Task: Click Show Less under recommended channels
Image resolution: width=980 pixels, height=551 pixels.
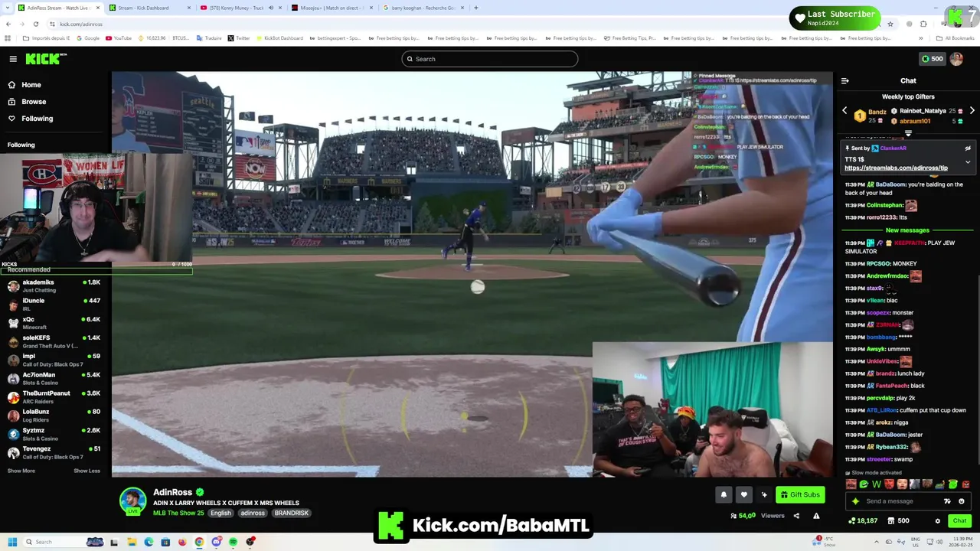Action: (87, 471)
